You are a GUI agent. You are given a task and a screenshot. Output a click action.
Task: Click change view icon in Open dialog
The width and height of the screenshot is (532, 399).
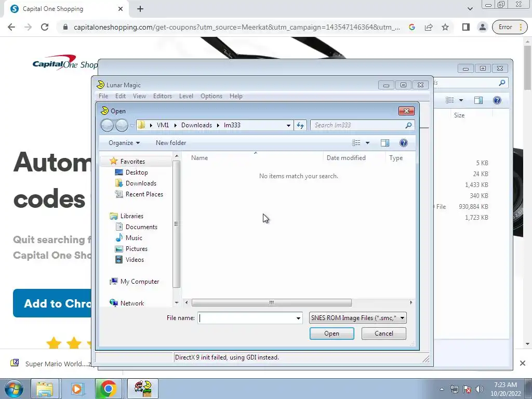click(x=356, y=143)
